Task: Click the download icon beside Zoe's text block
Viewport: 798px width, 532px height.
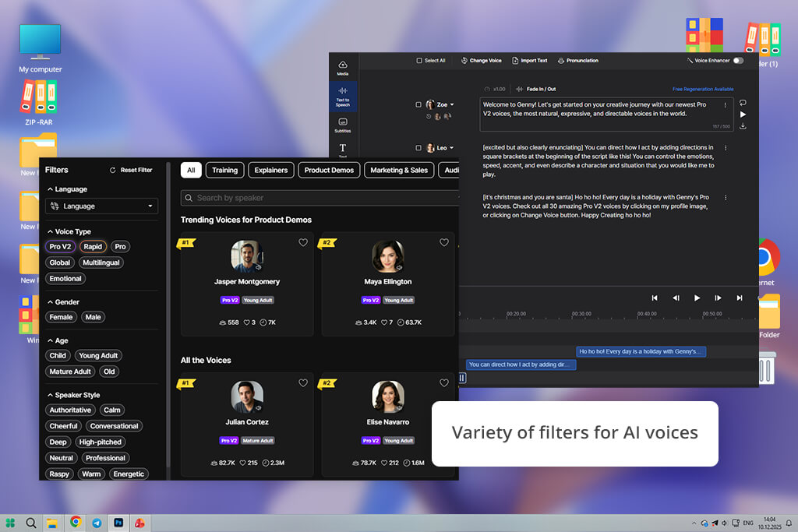Action: tap(743, 126)
